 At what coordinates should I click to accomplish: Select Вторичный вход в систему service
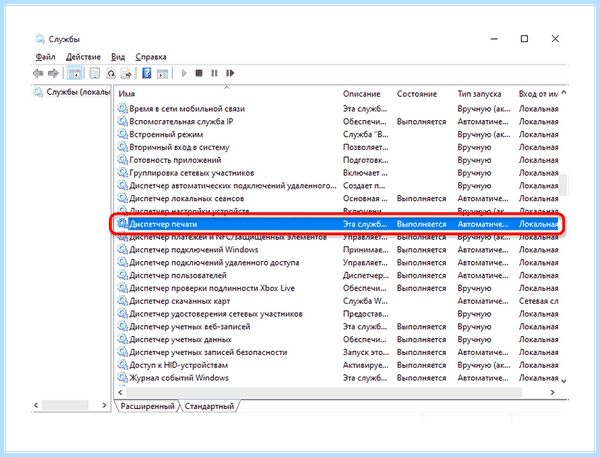coord(338,147)
